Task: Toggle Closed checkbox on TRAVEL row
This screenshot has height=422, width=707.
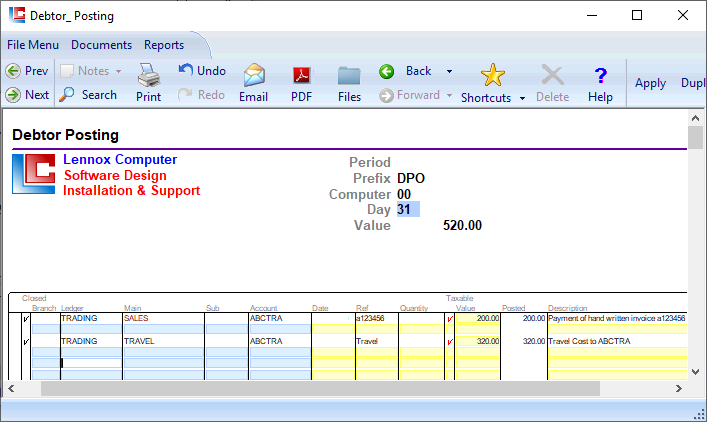Action: (x=25, y=341)
